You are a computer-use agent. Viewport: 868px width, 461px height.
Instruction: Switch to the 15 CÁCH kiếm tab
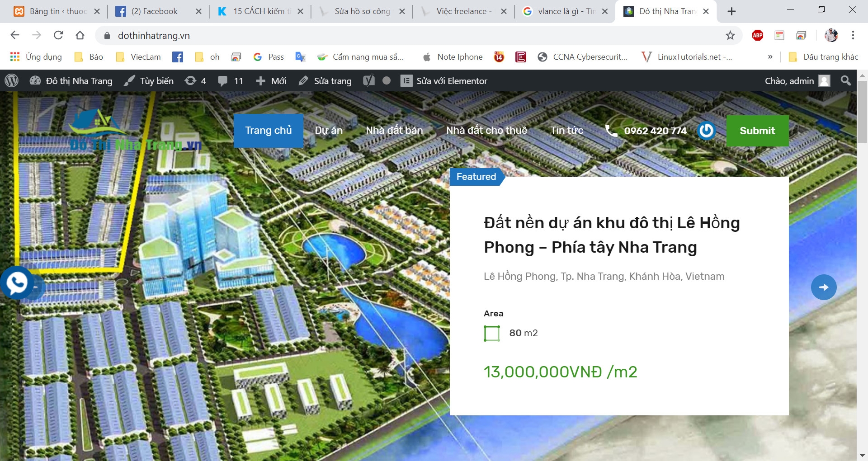(x=260, y=11)
